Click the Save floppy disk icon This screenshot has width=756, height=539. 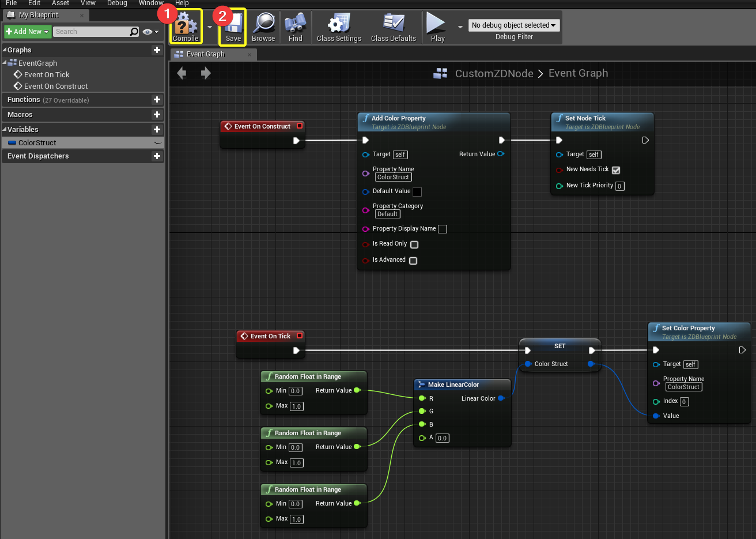click(233, 25)
